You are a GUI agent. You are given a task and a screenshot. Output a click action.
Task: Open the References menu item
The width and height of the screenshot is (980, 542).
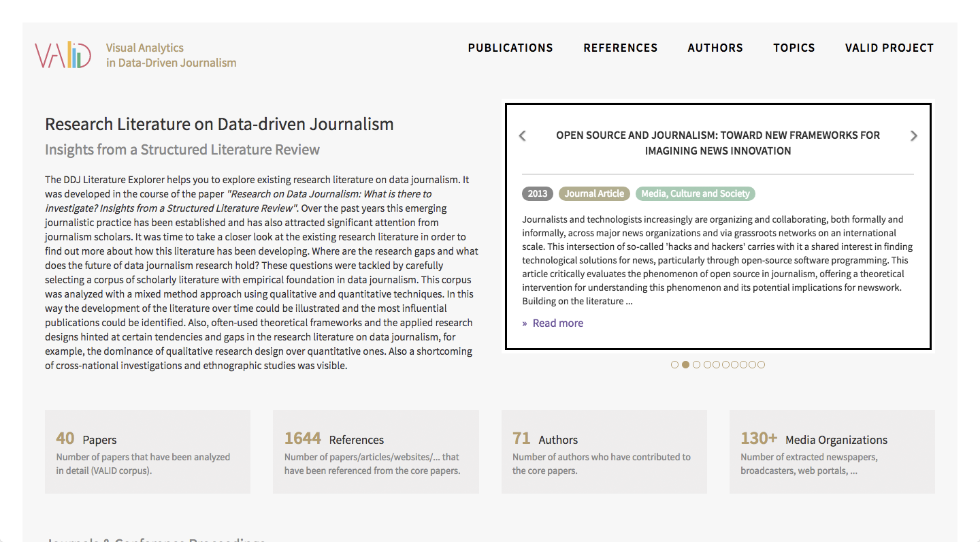pyautogui.click(x=620, y=48)
